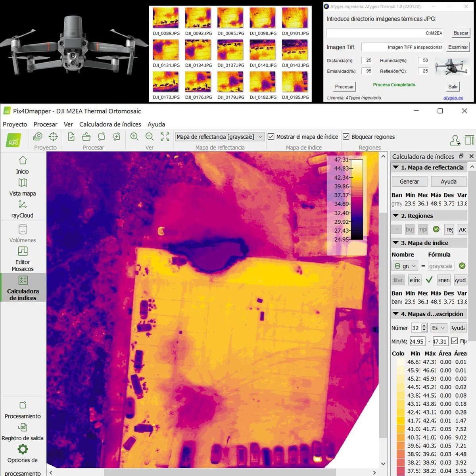Click the Min value field showing 24.95
This screenshot has height=476, width=476.
417,341
